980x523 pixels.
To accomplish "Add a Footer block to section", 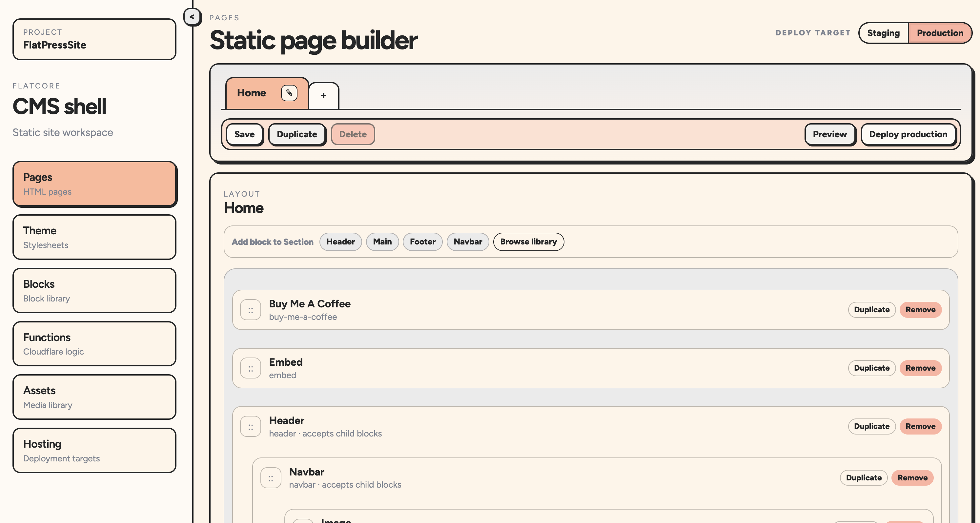I will [x=423, y=242].
